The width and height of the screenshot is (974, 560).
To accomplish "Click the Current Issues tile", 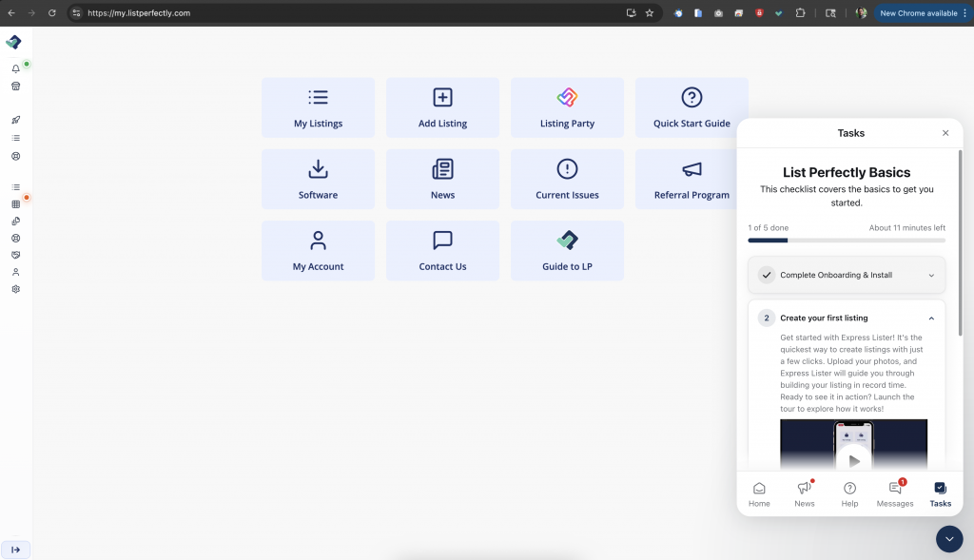I will 567,179.
